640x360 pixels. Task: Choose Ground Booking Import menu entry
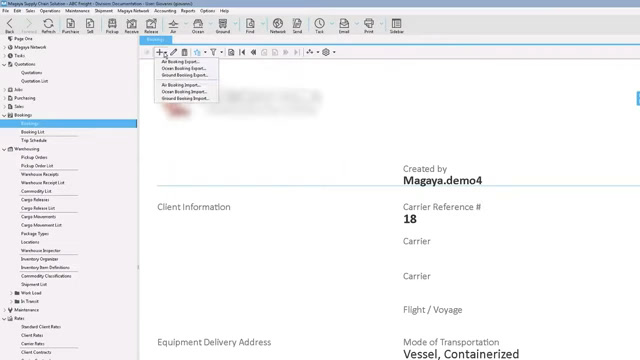pyautogui.click(x=186, y=98)
